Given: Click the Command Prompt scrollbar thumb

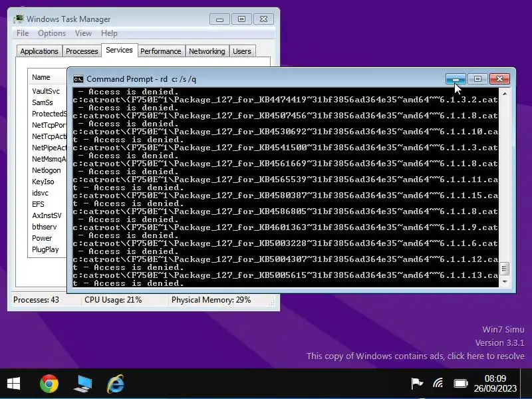Looking at the screenshot, I should pyautogui.click(x=505, y=269).
